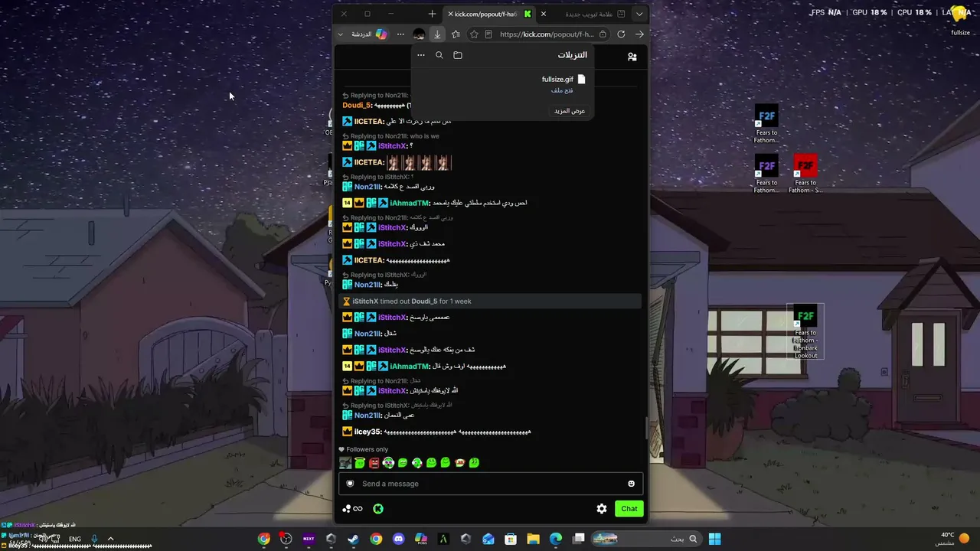
Task: Go forward using the browser arrow
Action: [639, 34]
